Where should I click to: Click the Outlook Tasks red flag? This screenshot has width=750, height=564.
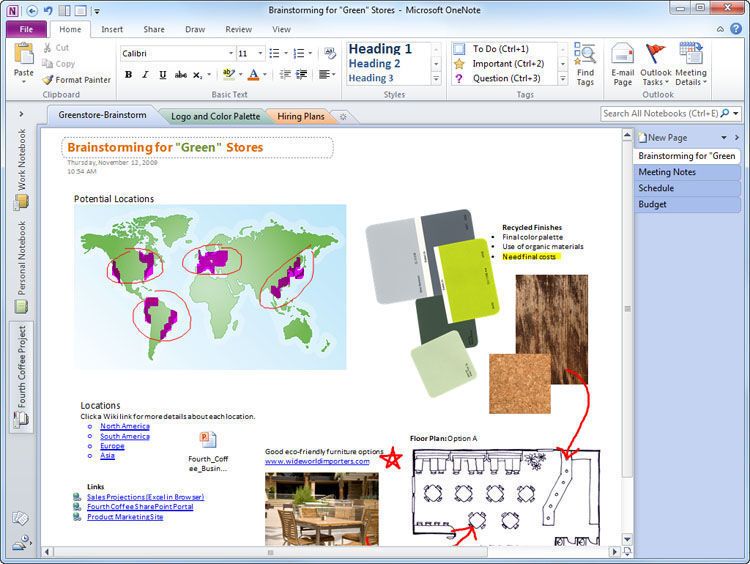(655, 64)
